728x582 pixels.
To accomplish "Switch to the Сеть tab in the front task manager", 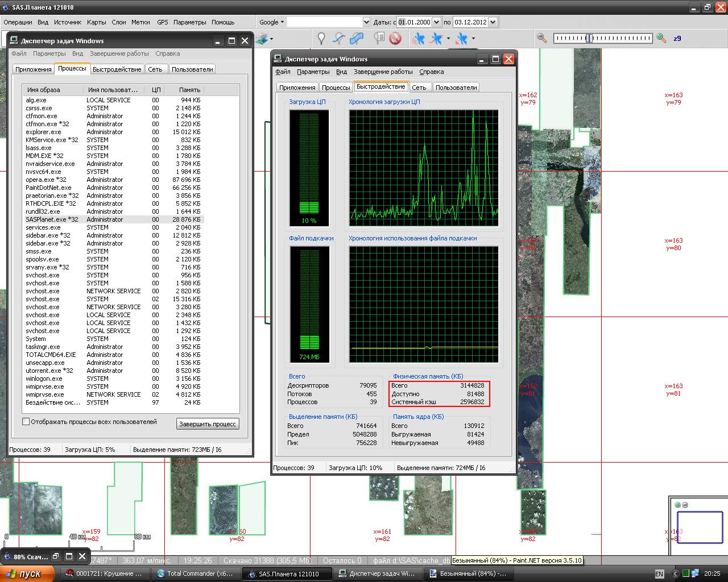I will 419,88.
